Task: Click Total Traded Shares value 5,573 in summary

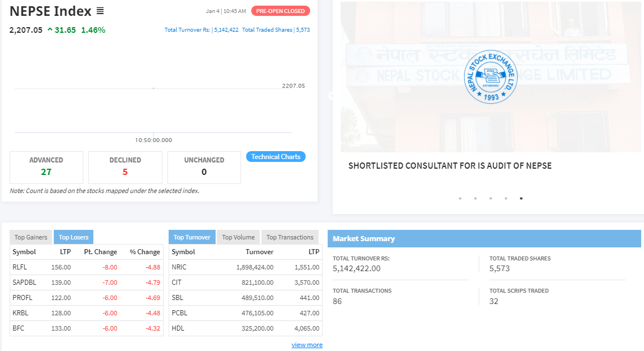Action: [x=500, y=268]
